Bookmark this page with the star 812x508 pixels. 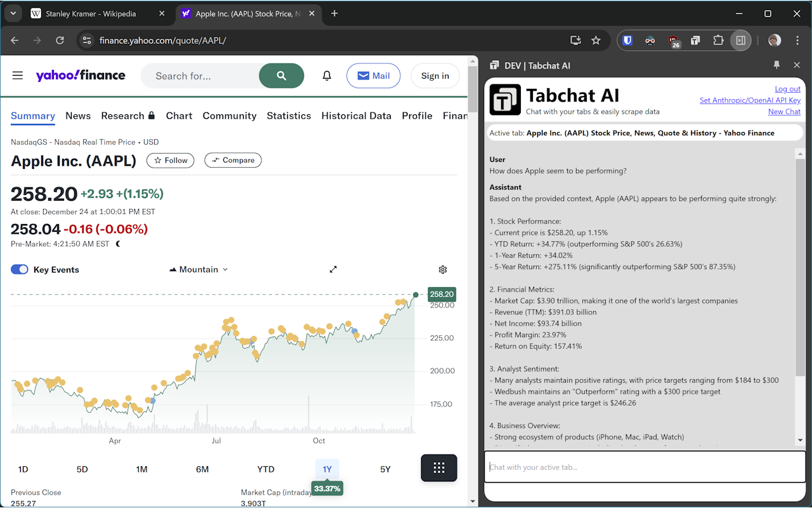[x=596, y=41]
